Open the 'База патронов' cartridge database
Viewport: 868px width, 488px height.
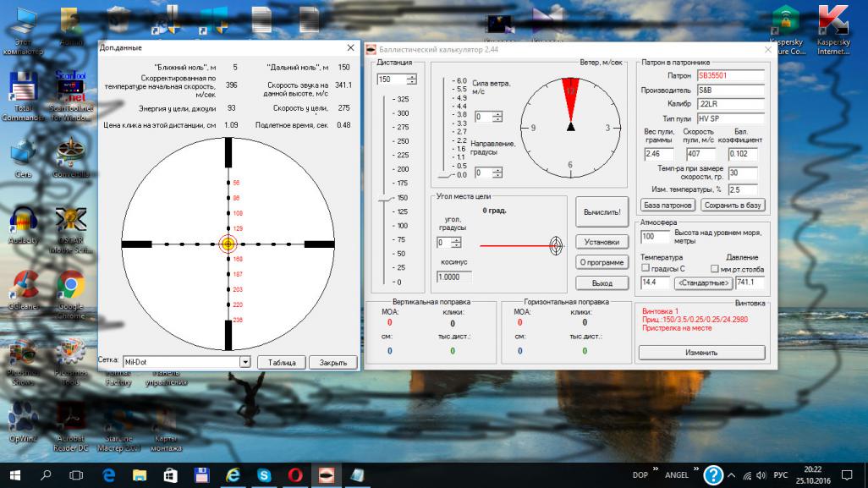coord(667,206)
